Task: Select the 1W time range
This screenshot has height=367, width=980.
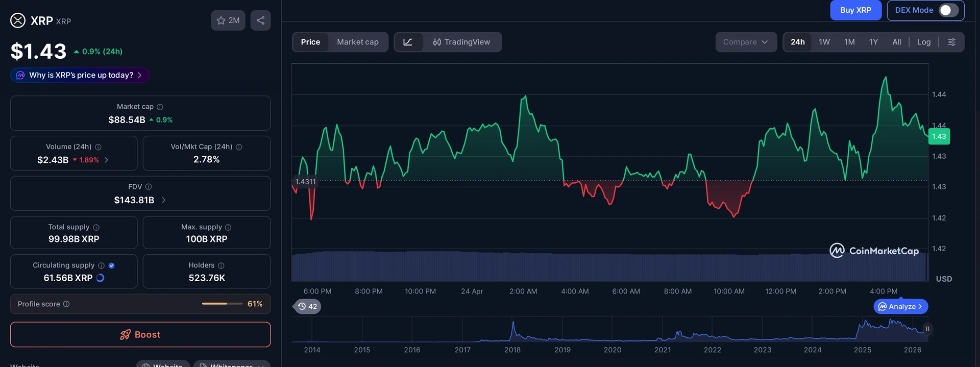Action: 824,42
